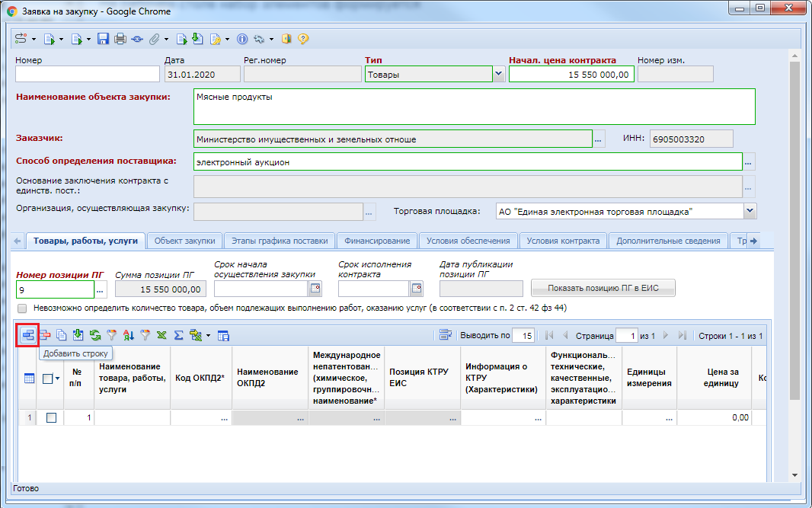Save the purchase request with the floppy icon
This screenshot has width=812, height=508.
tap(103, 39)
